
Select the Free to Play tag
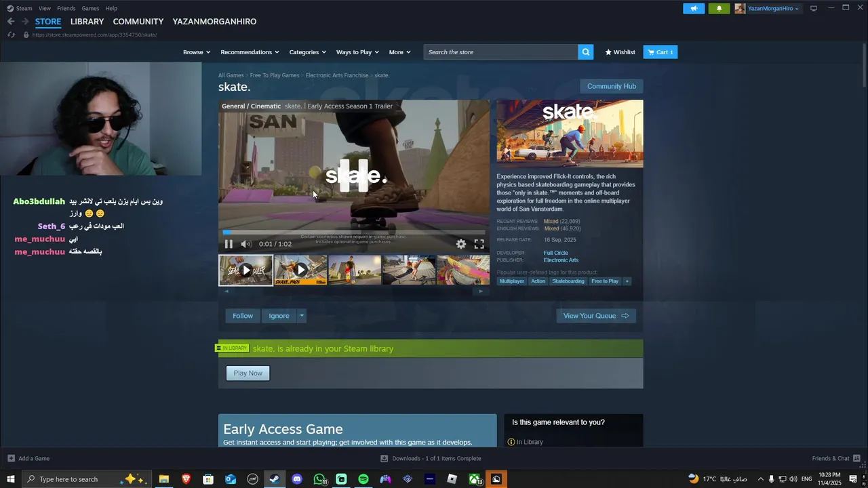tap(605, 281)
